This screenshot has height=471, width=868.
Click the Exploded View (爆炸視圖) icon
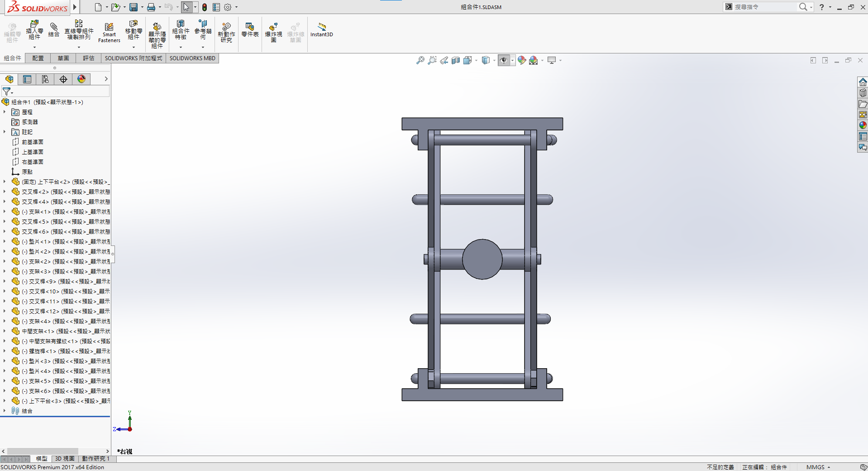[x=273, y=32]
